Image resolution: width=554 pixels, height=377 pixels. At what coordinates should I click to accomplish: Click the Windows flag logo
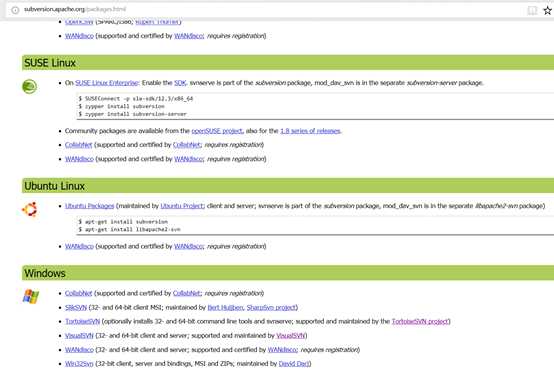(31, 296)
